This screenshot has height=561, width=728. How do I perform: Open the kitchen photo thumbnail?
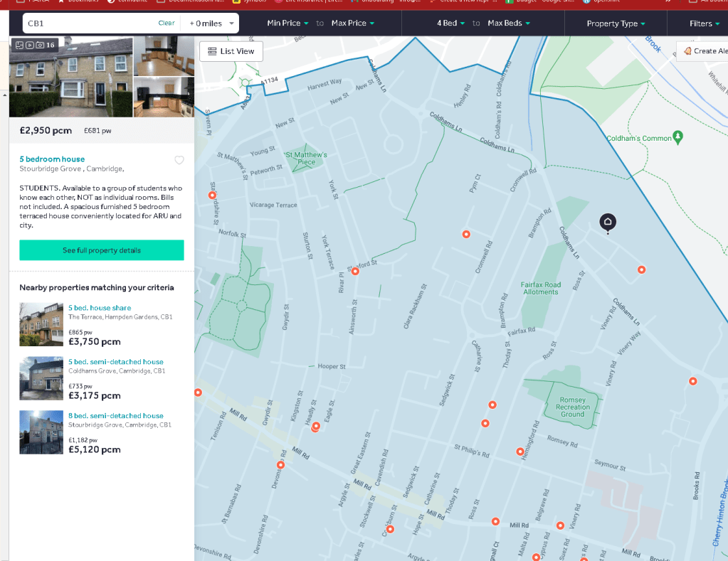pos(164,97)
